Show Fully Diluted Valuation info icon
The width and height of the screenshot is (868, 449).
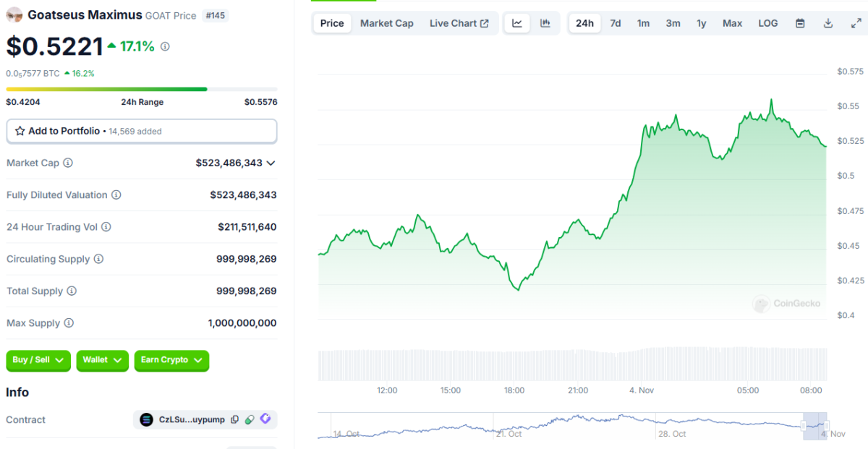pyautogui.click(x=116, y=195)
